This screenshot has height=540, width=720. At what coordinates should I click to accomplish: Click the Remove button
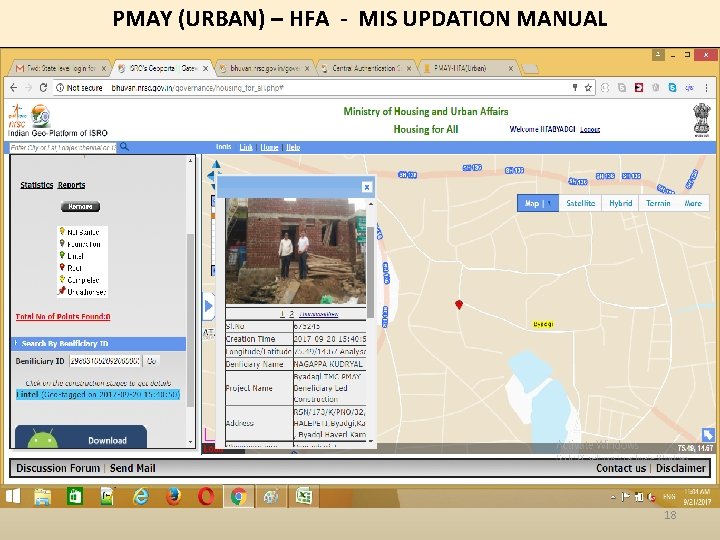(80, 207)
